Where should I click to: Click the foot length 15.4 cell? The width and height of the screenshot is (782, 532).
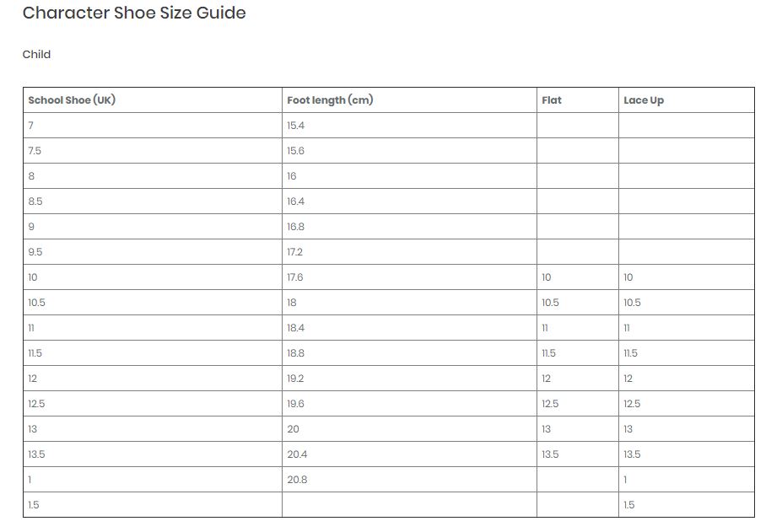click(409, 125)
